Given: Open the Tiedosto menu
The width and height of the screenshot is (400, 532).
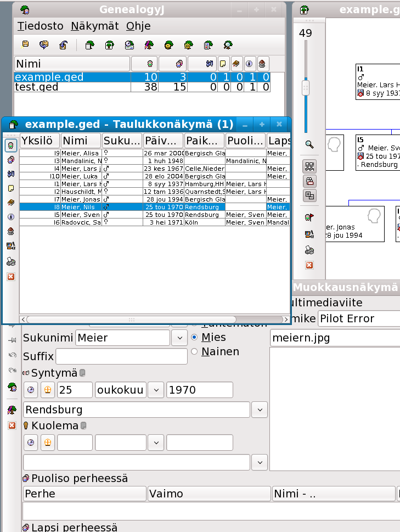Looking at the screenshot, I should tap(40, 26).
